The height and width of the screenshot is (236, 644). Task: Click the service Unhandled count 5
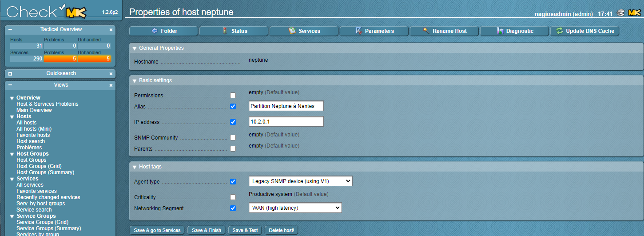[x=94, y=59]
